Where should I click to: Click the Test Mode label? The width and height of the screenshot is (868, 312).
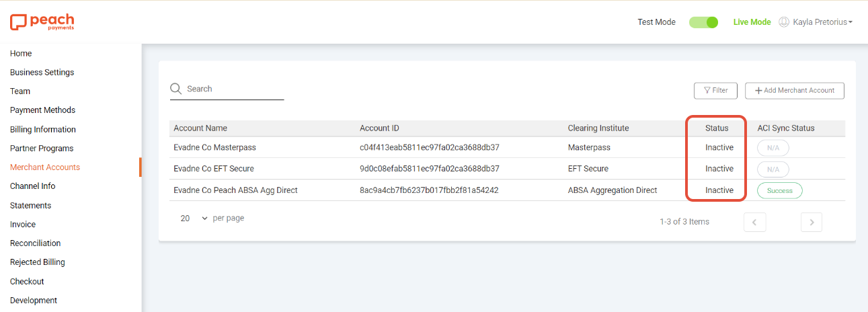pos(656,22)
